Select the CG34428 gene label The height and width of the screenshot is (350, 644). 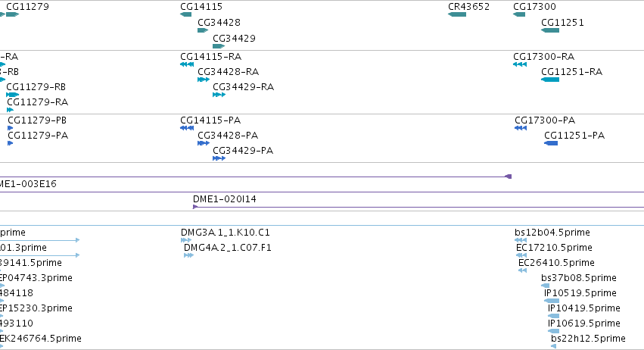(219, 23)
